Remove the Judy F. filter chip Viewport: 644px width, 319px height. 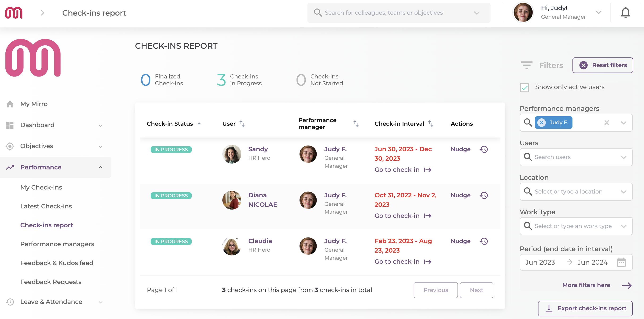(542, 123)
